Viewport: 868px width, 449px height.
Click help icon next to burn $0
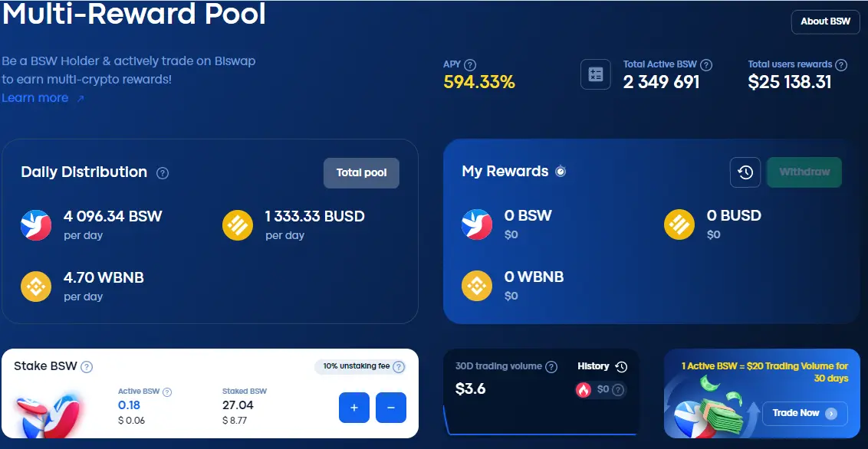coord(618,390)
